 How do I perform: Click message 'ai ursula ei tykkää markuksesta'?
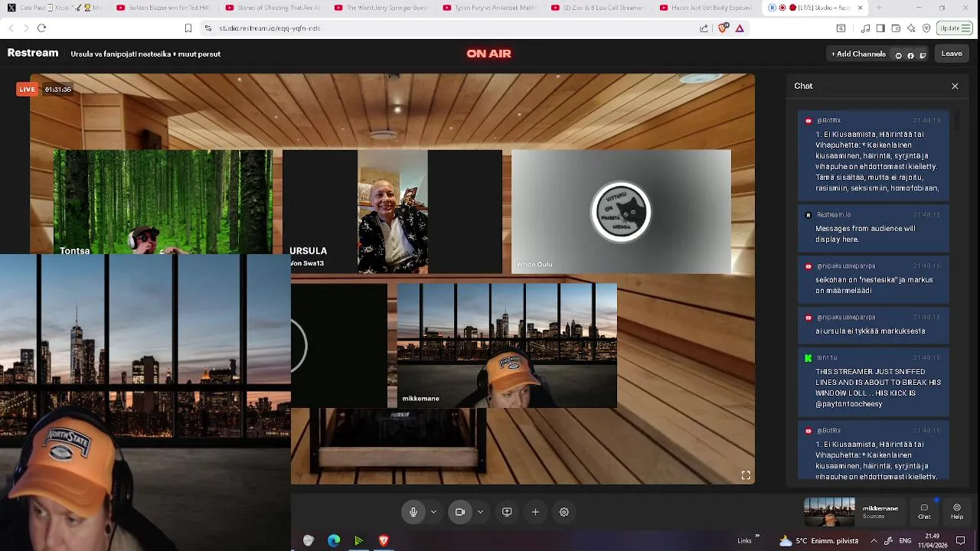tap(874, 325)
